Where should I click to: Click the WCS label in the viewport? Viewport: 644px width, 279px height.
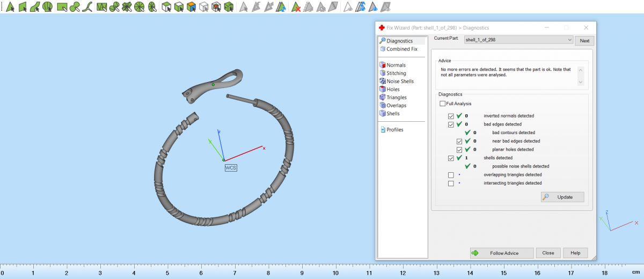tap(231, 167)
